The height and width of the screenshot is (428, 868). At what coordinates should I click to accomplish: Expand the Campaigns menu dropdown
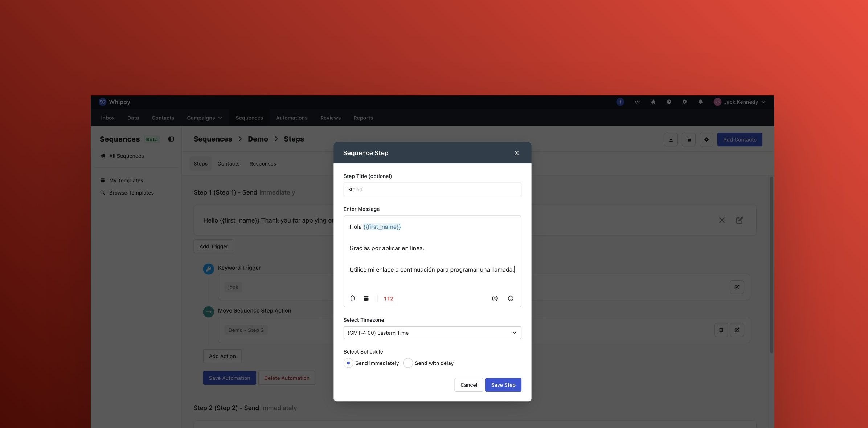click(x=204, y=118)
